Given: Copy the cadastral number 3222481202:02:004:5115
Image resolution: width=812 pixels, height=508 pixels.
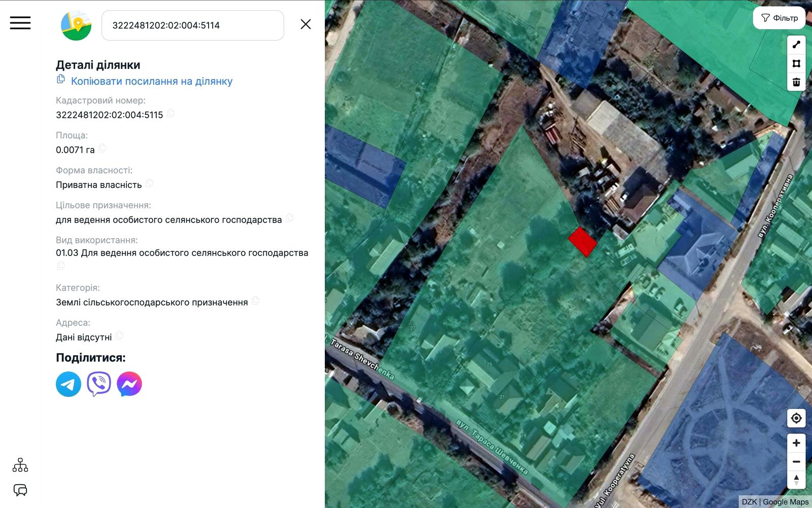Looking at the screenshot, I should (x=171, y=113).
